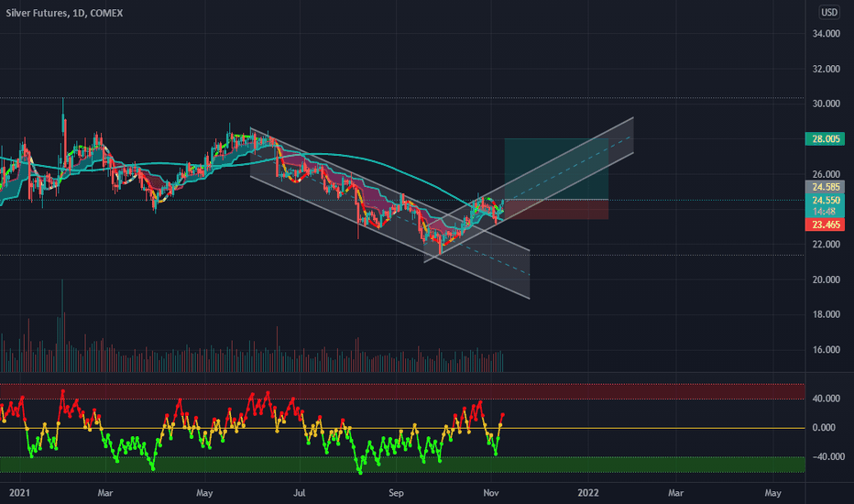Click the 34.000 price axis label
The width and height of the screenshot is (854, 504).
(x=826, y=34)
